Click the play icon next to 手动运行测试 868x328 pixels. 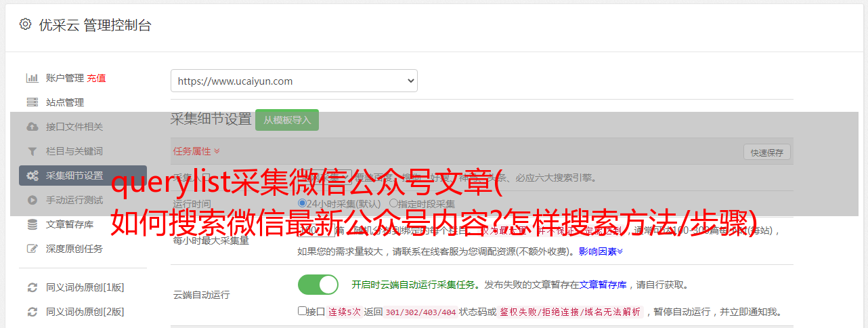[32, 200]
